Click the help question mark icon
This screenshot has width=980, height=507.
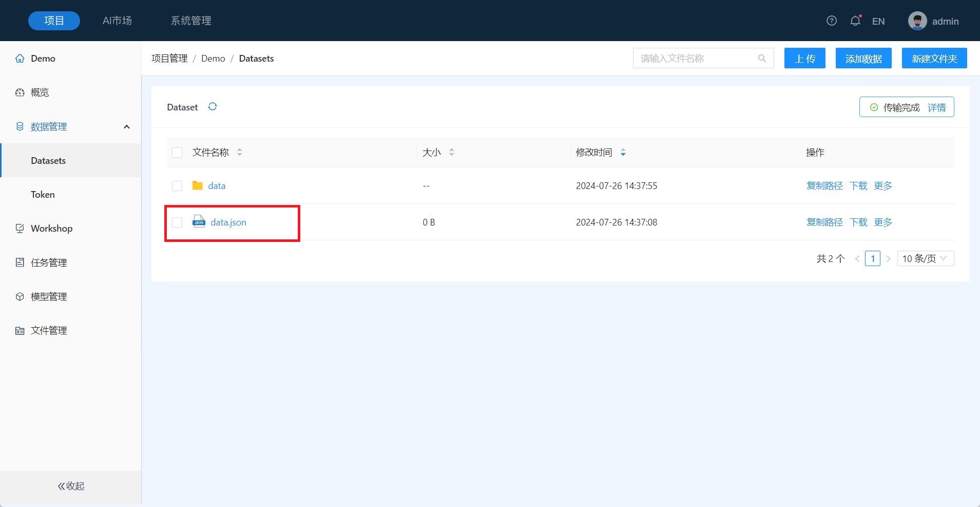831,21
